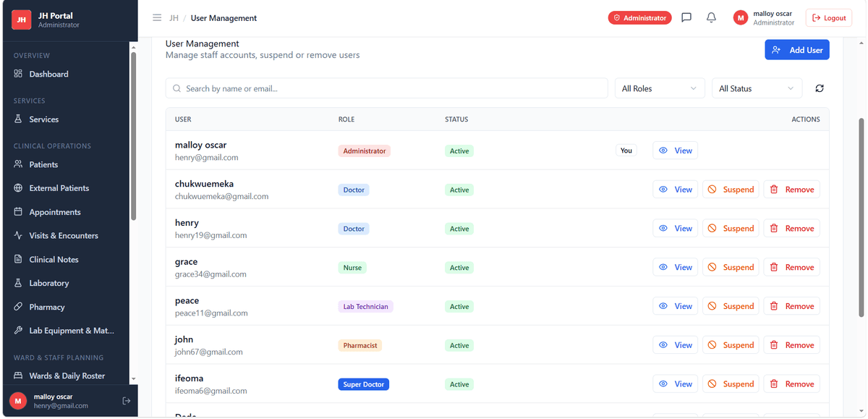The width and height of the screenshot is (868, 419).
Task: View grace's account
Action: point(676,267)
